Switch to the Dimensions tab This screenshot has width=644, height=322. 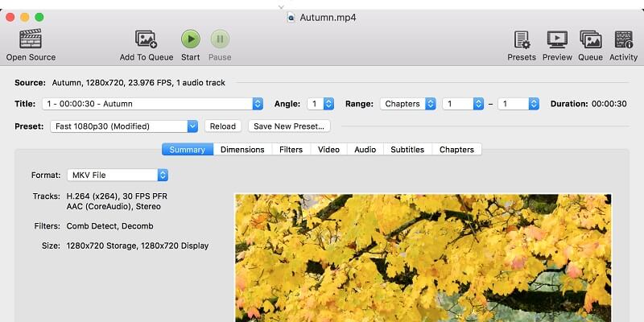(x=242, y=149)
